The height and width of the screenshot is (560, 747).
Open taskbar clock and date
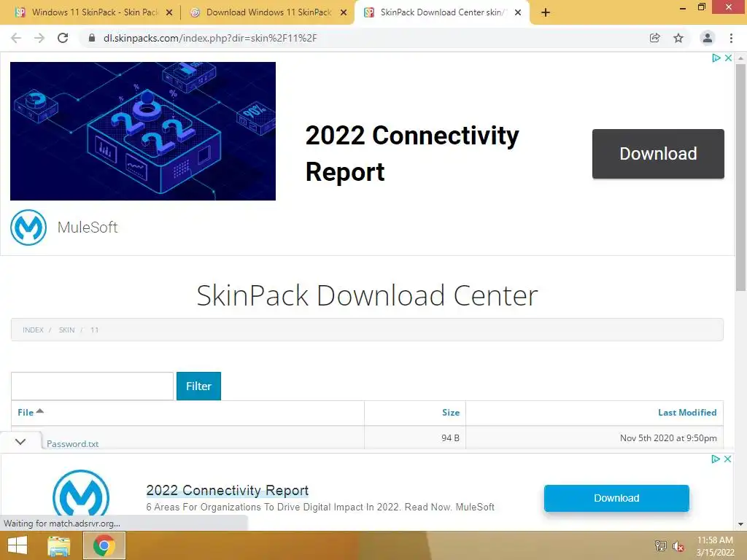pyautogui.click(x=715, y=546)
